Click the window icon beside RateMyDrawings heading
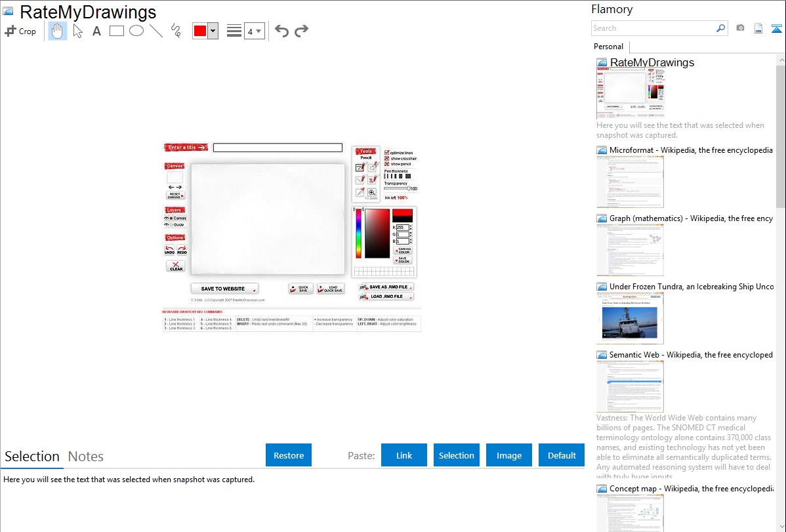The width and height of the screenshot is (786, 532). (8, 12)
